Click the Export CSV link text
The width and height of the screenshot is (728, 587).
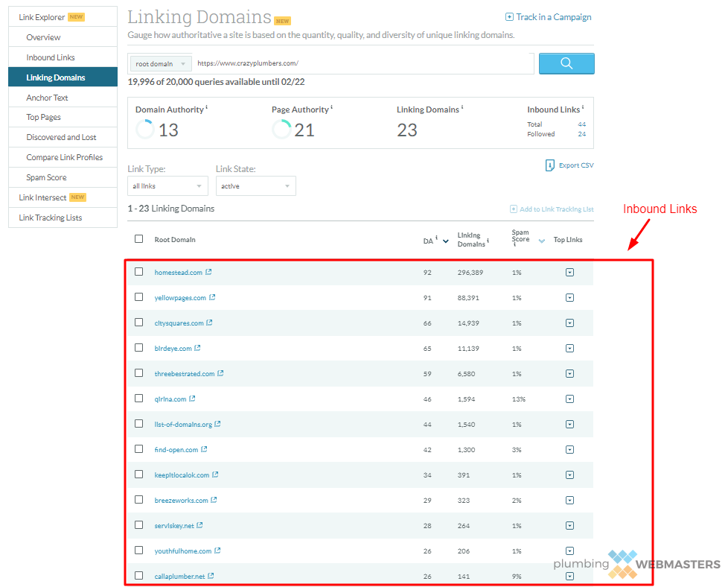[576, 165]
